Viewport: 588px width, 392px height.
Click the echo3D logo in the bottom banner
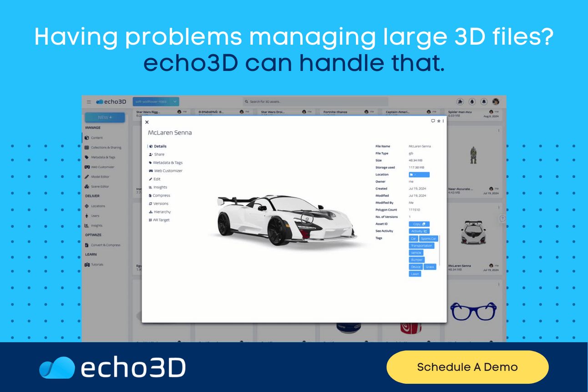point(112,367)
